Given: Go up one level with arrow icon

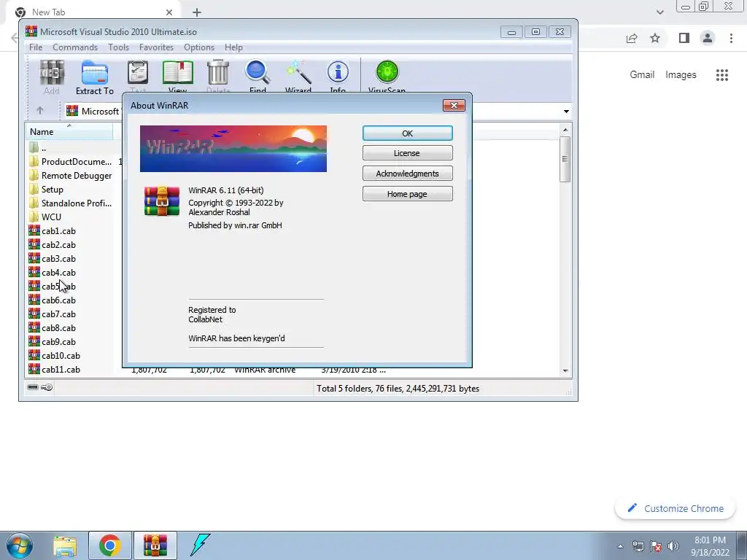Looking at the screenshot, I should pos(40,111).
